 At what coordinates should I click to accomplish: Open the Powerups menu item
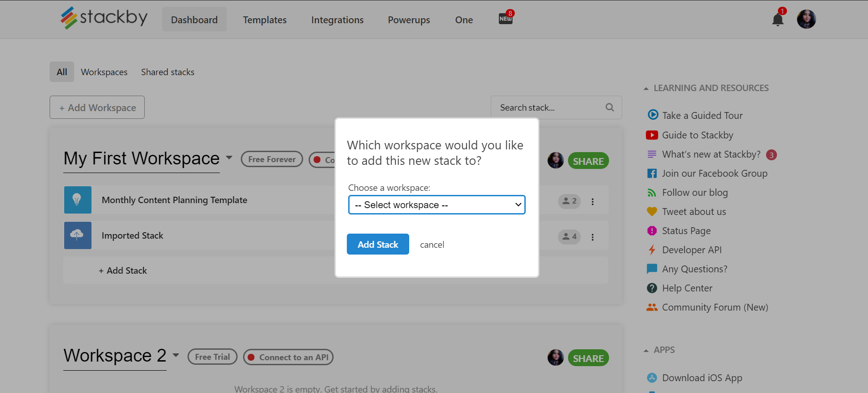coord(409,20)
